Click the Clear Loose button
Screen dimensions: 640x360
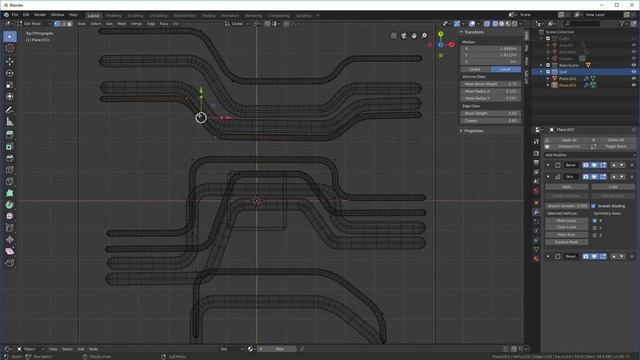pyautogui.click(x=567, y=227)
